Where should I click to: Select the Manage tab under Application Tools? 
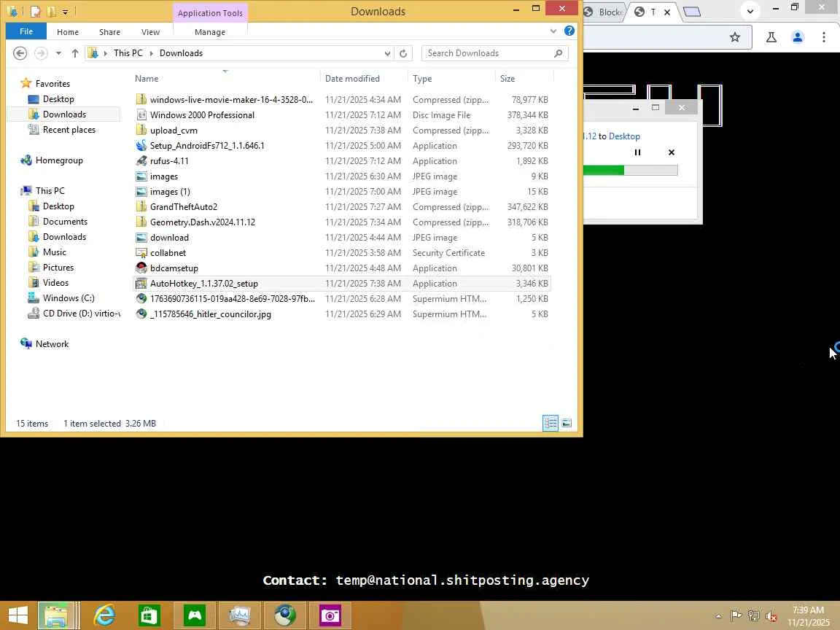tap(210, 32)
